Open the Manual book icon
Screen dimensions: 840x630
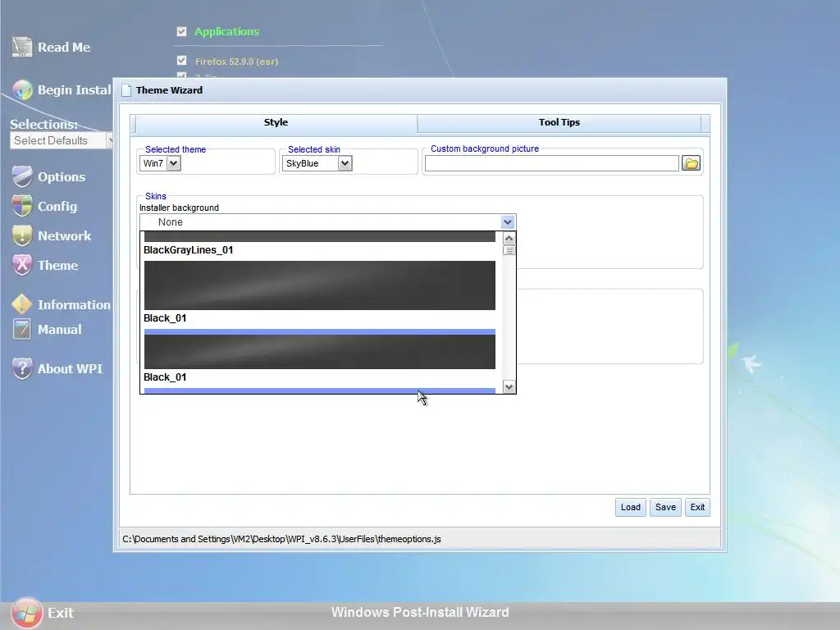pos(22,330)
